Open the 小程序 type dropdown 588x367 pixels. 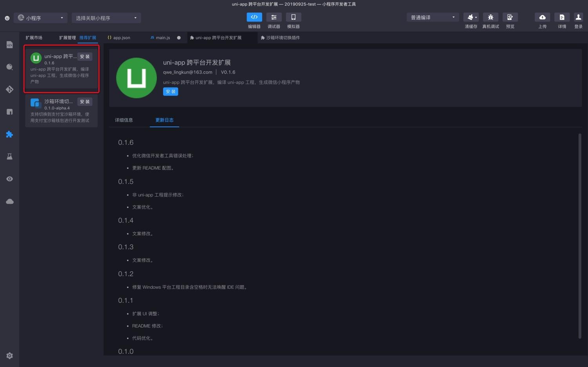coord(41,18)
